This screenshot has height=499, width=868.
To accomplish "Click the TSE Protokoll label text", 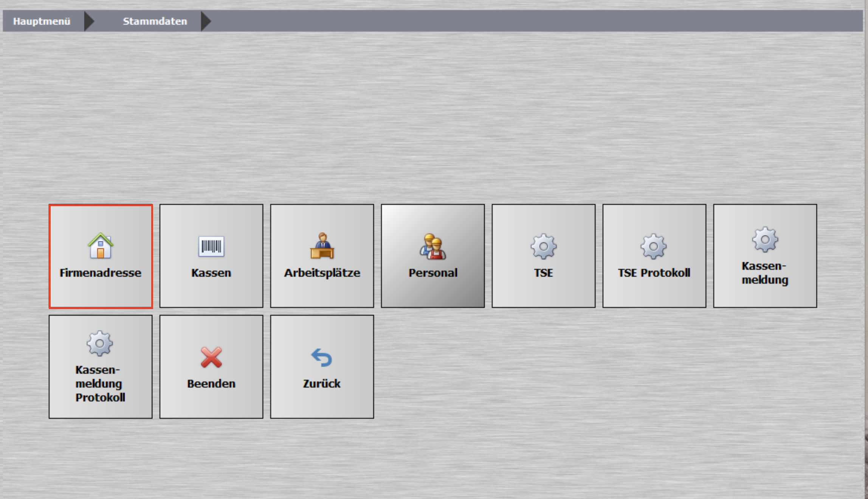I will pos(654,273).
